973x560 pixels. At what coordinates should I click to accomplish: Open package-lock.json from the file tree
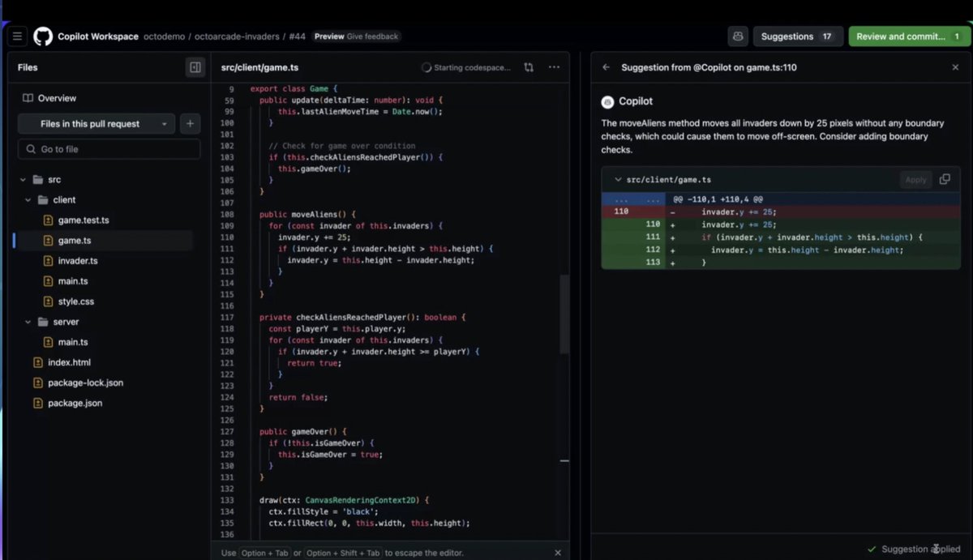coord(85,383)
